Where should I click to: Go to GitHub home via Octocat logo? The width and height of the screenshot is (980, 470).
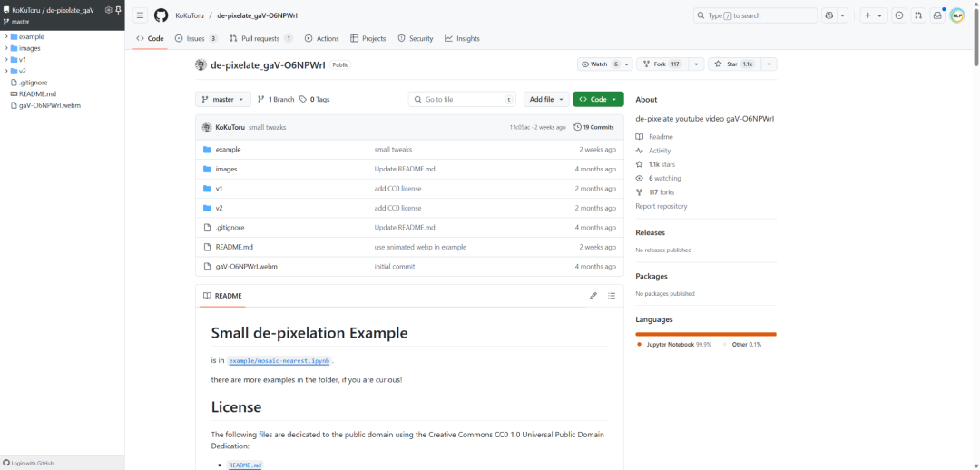point(162,15)
